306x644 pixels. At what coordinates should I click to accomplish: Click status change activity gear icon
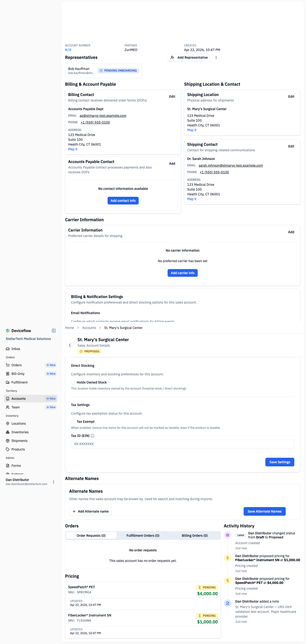227,535
